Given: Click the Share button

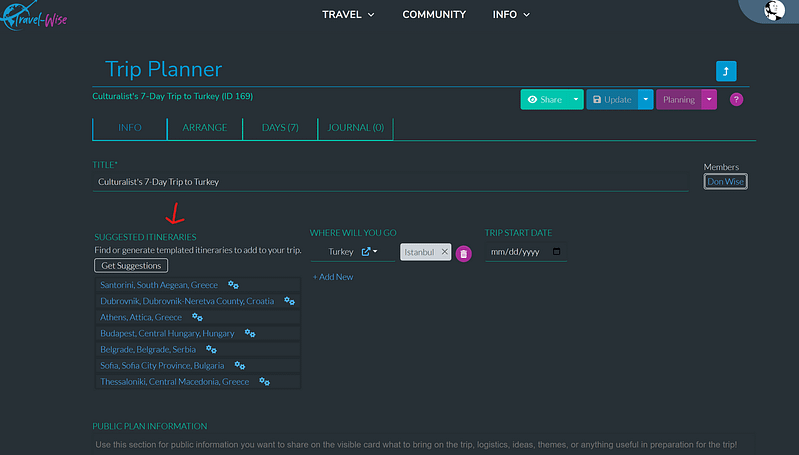Looking at the screenshot, I should click(545, 99).
